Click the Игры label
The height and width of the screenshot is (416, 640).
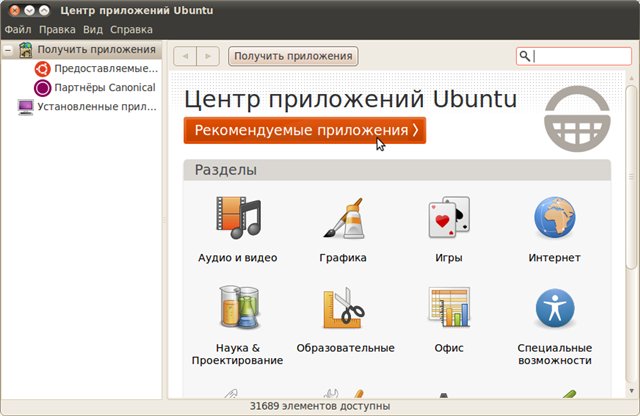tap(449, 258)
